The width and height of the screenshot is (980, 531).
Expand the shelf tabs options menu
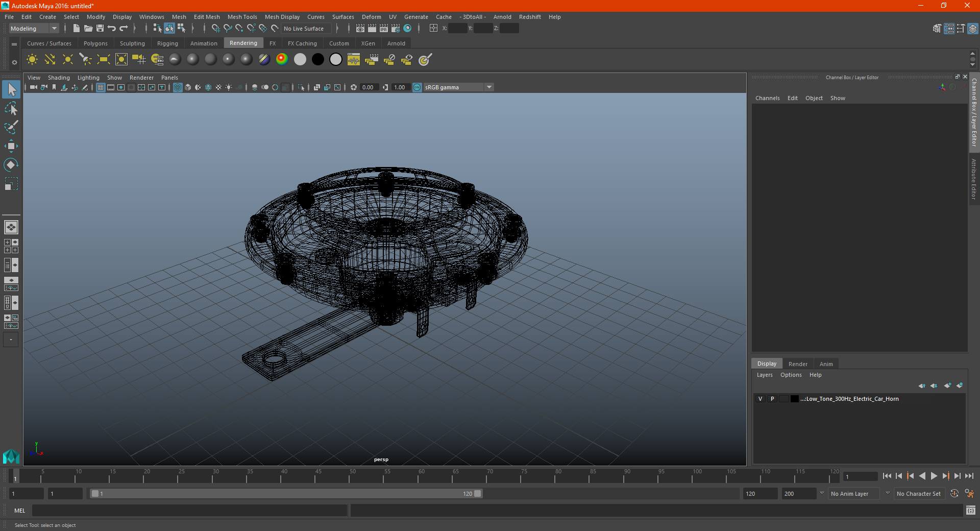14,44
